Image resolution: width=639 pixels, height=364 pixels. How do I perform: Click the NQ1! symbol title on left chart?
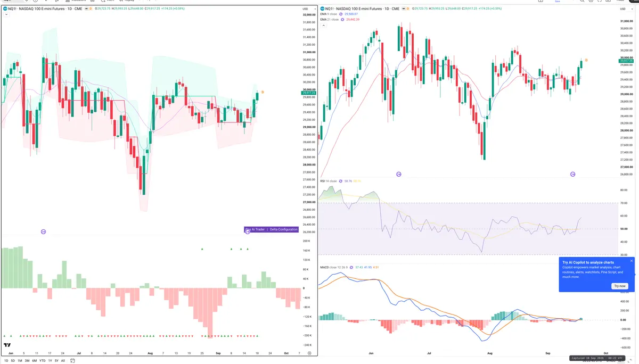coord(45,9)
